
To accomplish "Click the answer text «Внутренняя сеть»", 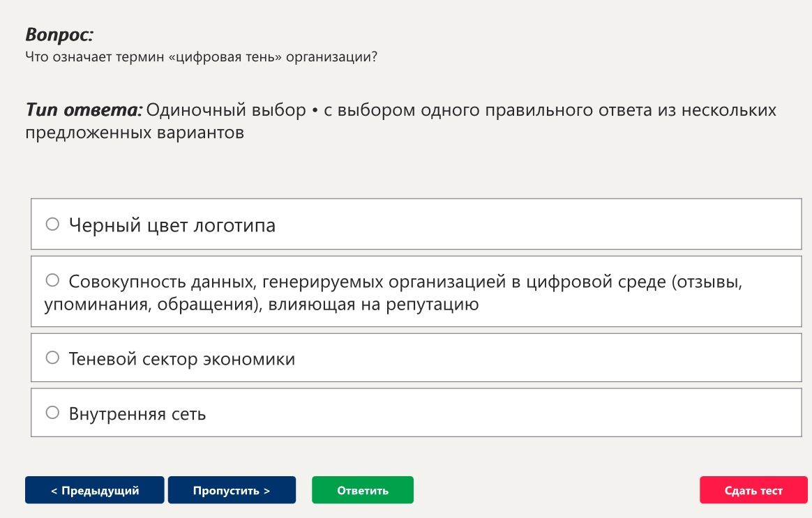I will pyautogui.click(x=137, y=414).
